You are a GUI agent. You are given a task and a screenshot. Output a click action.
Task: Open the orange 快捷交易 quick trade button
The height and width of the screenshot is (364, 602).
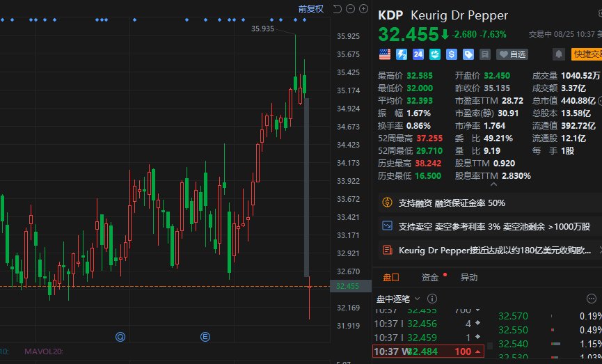(x=587, y=54)
